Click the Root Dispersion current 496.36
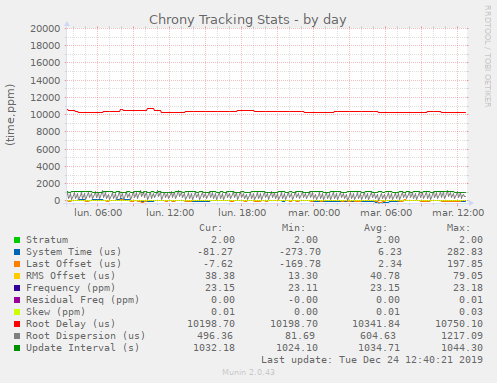The height and width of the screenshot is (383, 497). click(x=215, y=336)
